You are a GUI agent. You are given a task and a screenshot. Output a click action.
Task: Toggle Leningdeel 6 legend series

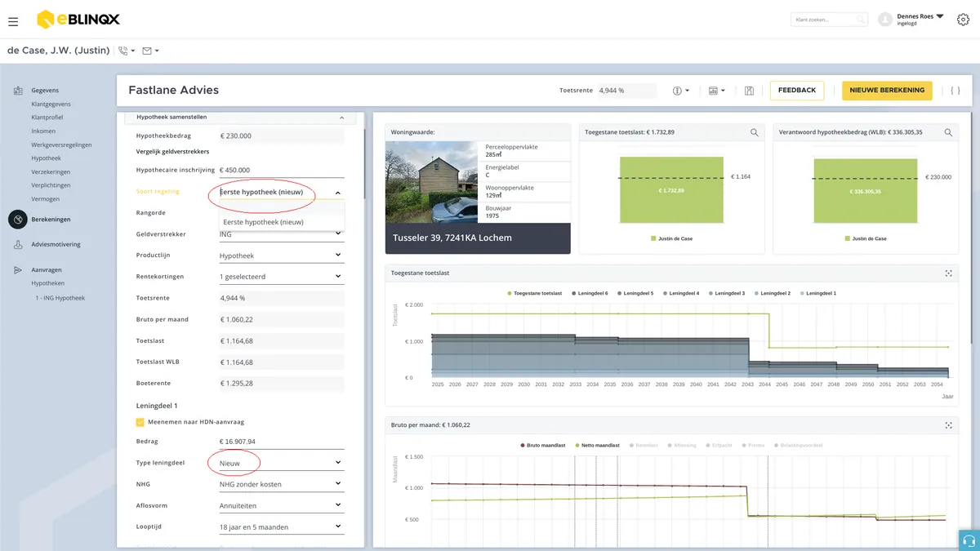(x=590, y=293)
